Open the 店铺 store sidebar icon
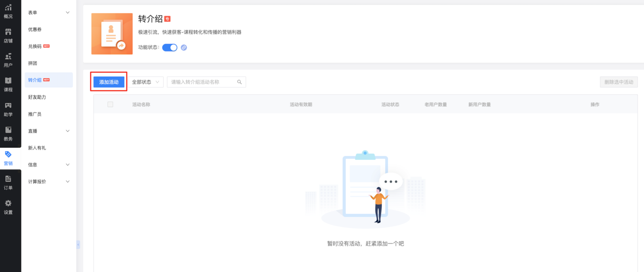Image resolution: width=644 pixels, height=272 pixels. [x=8, y=36]
